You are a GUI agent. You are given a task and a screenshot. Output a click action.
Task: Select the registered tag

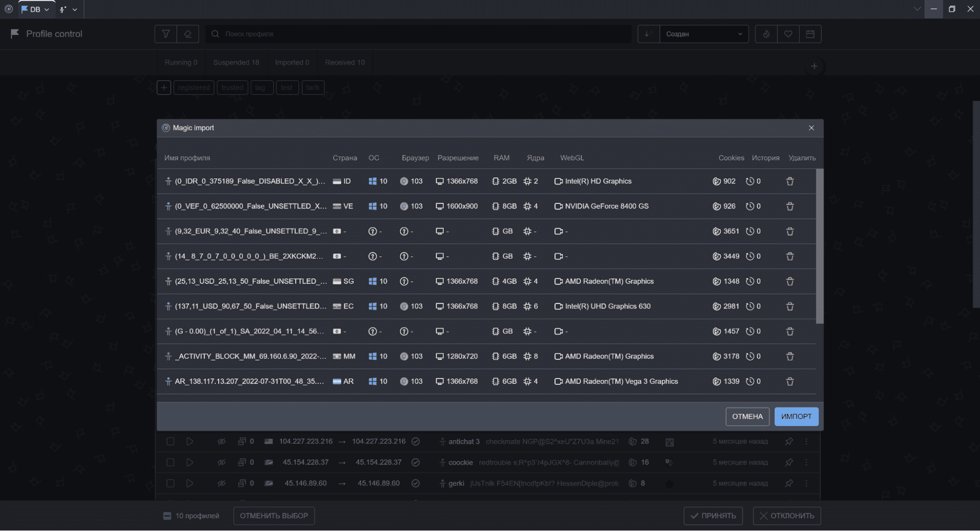(x=194, y=87)
